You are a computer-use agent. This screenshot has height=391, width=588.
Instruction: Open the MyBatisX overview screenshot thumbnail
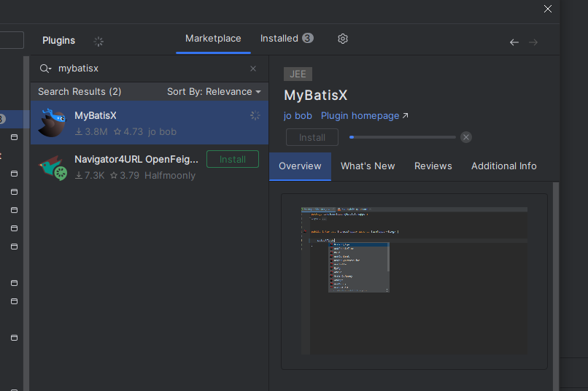414,281
